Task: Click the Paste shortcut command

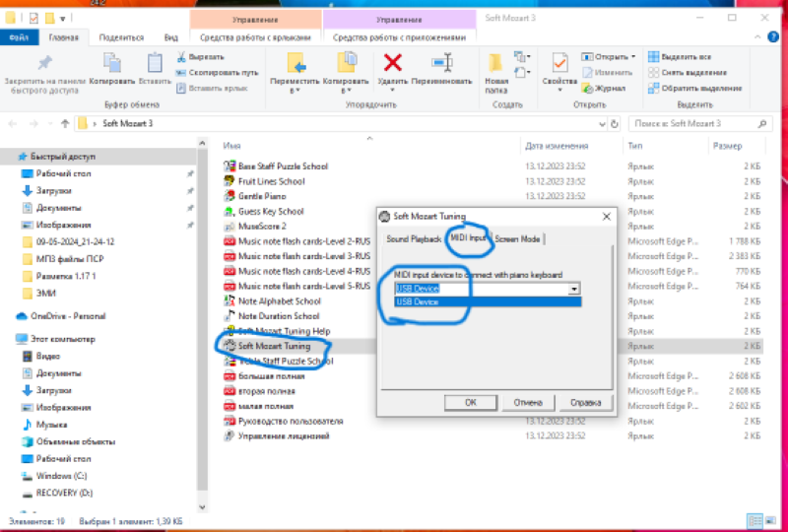Action: point(212,88)
